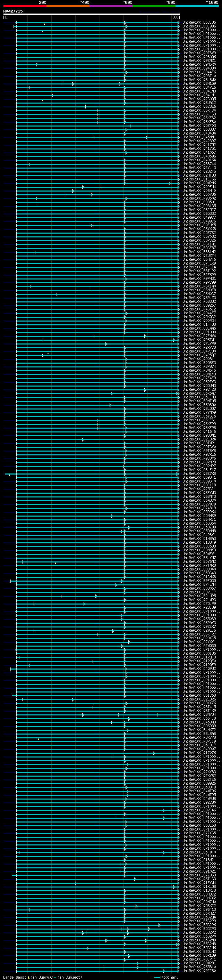Select the AV427715 query label
This screenshot has height=980, width=222.
13,11
